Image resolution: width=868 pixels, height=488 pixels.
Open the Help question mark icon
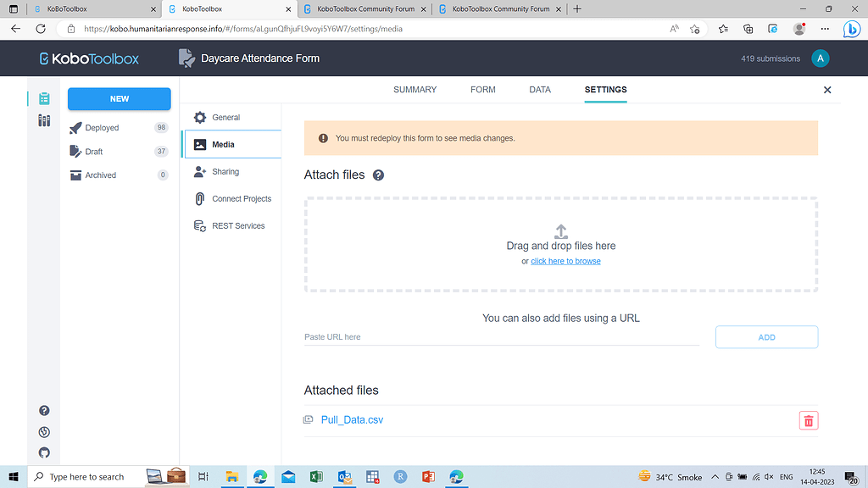coord(43,410)
